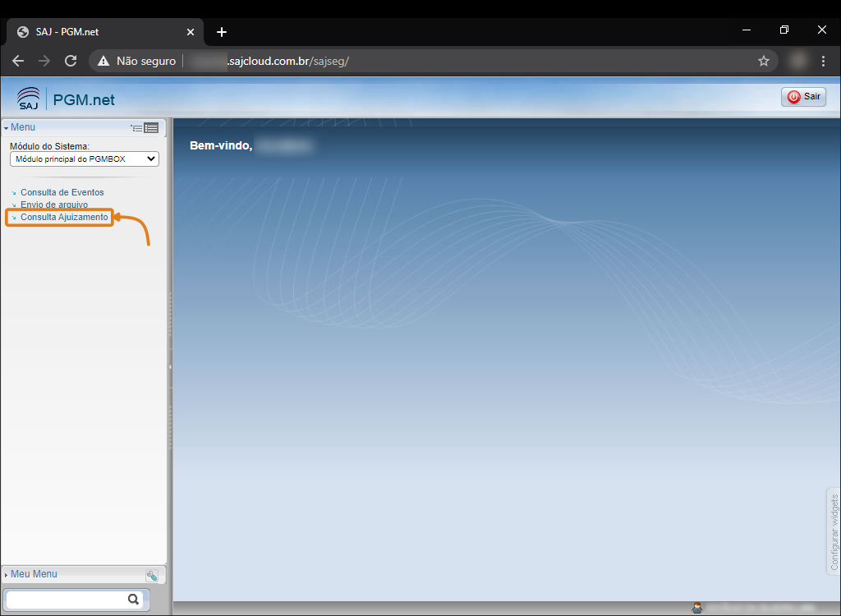The width and height of the screenshot is (841, 616).
Task: Open the Módulo do Sistema dropdown
Action: [84, 159]
